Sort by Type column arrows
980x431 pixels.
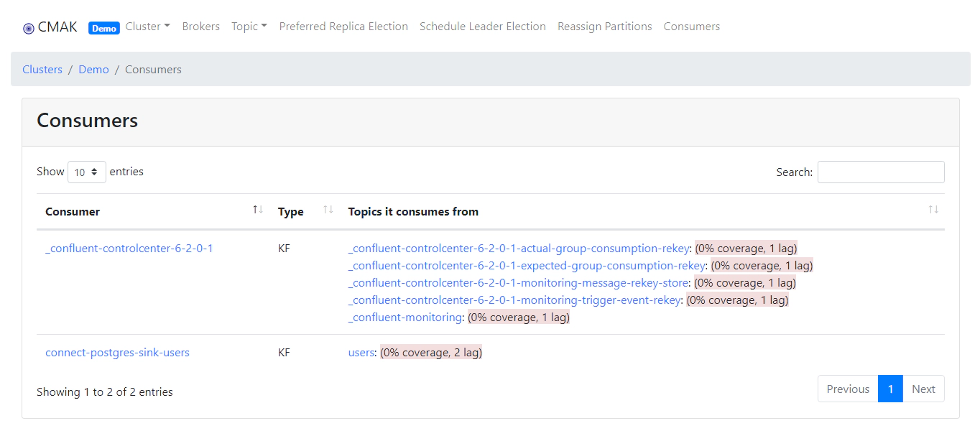[x=328, y=210]
